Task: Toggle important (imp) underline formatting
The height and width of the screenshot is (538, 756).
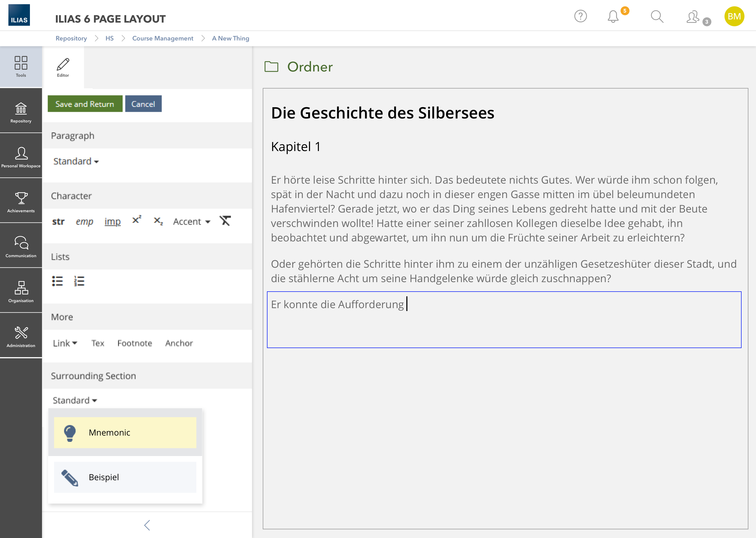Action: [113, 221]
